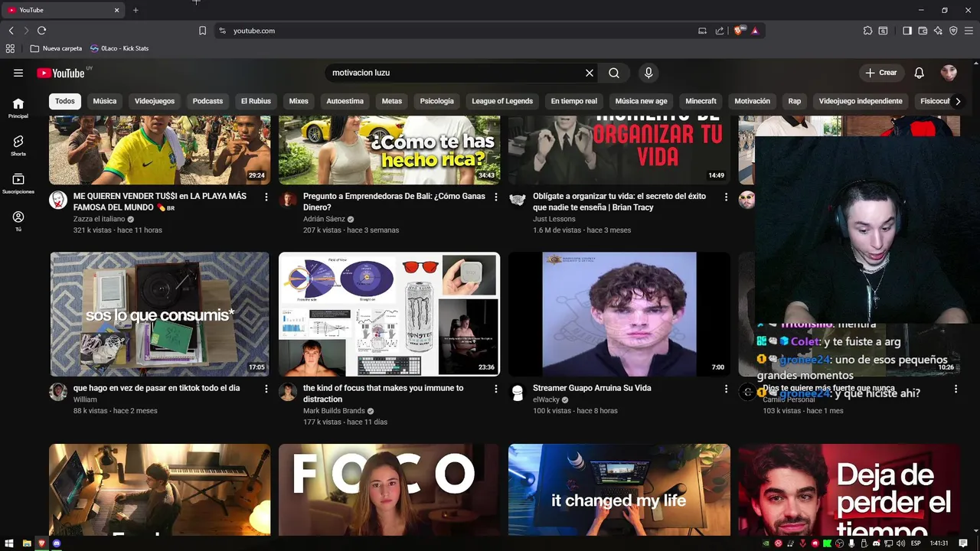980x551 pixels.
Task: Open the YouTube hamburger guide menu
Action: (18, 73)
